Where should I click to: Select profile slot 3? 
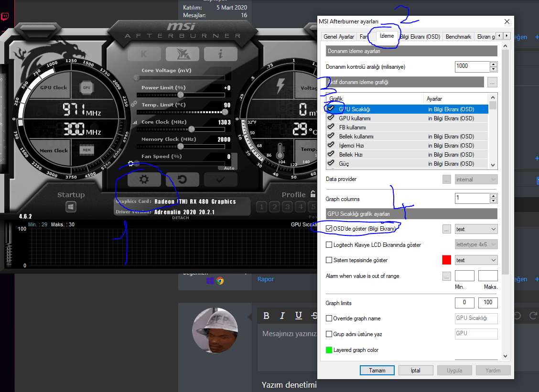coord(287,206)
